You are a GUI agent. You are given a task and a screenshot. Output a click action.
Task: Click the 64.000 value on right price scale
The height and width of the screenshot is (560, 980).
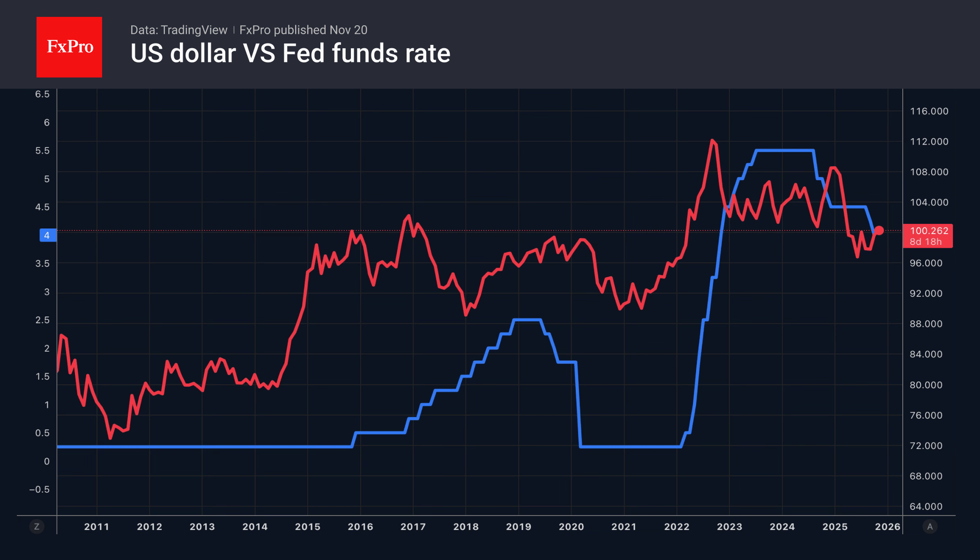point(926,507)
